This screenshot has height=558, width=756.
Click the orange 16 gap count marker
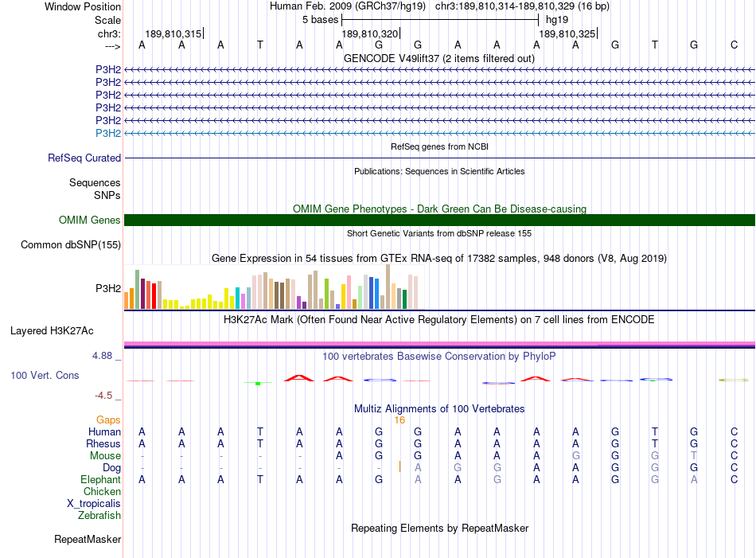tap(399, 420)
